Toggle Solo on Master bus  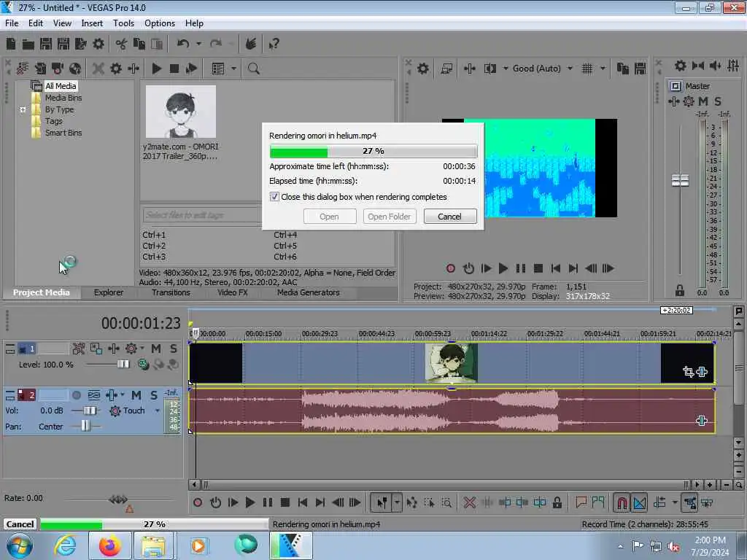718,101
